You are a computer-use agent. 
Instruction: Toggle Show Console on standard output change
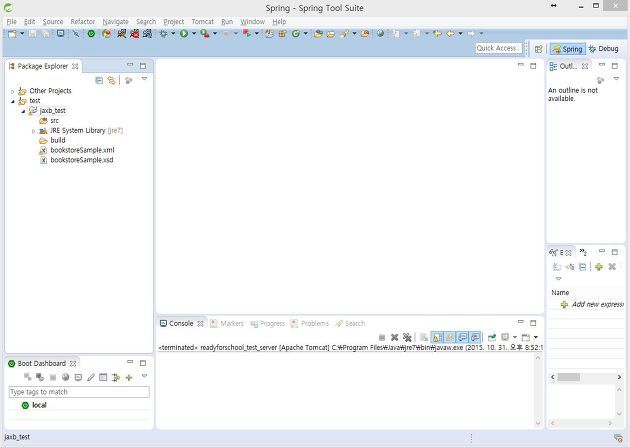point(462,337)
